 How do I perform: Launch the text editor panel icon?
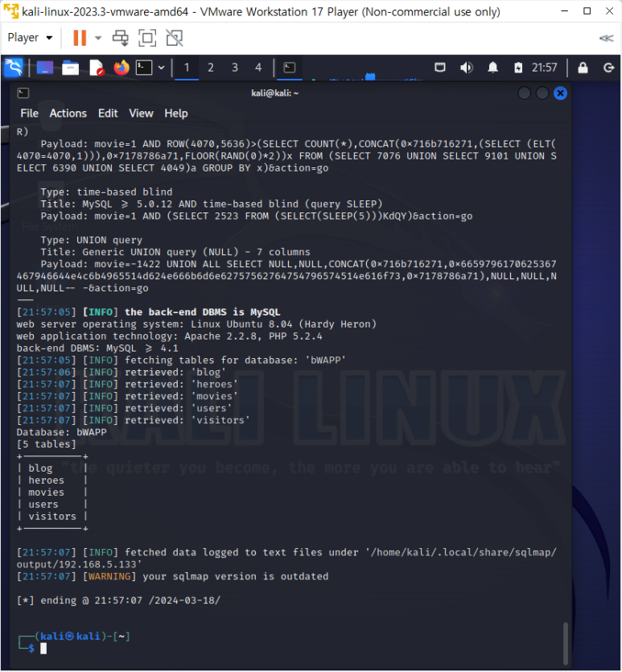pyautogui.click(x=97, y=68)
